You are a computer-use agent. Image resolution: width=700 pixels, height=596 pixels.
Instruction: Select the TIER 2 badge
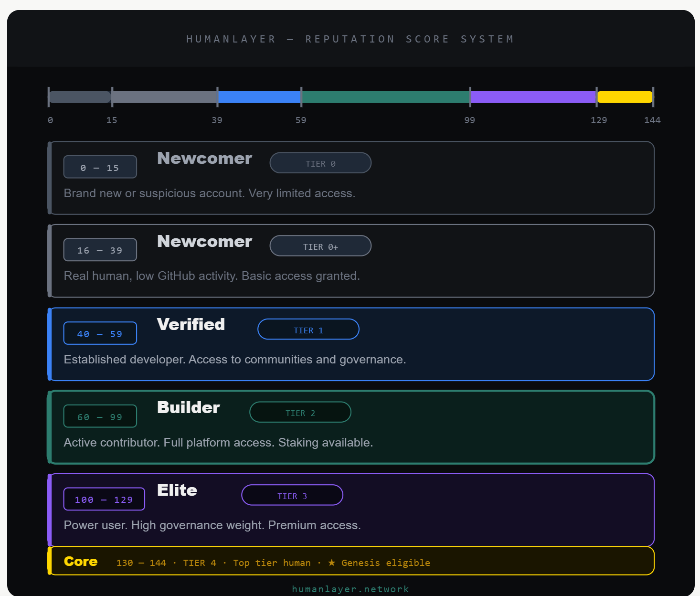300,412
